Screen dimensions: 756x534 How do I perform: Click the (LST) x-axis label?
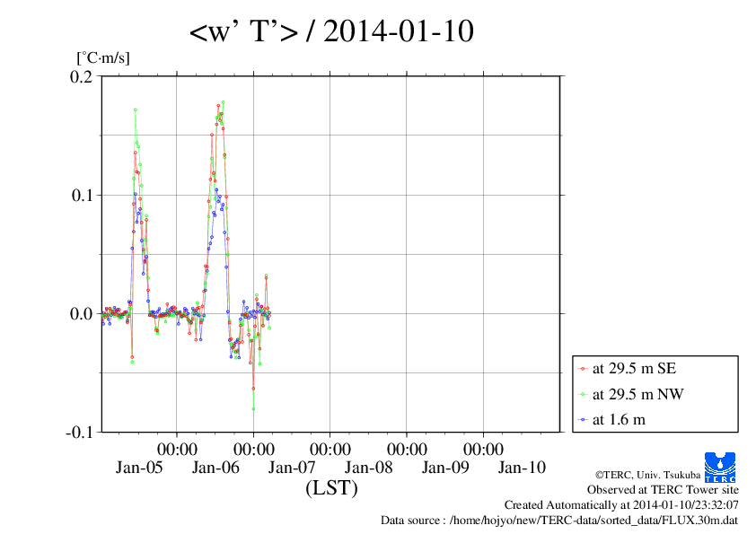click(331, 489)
